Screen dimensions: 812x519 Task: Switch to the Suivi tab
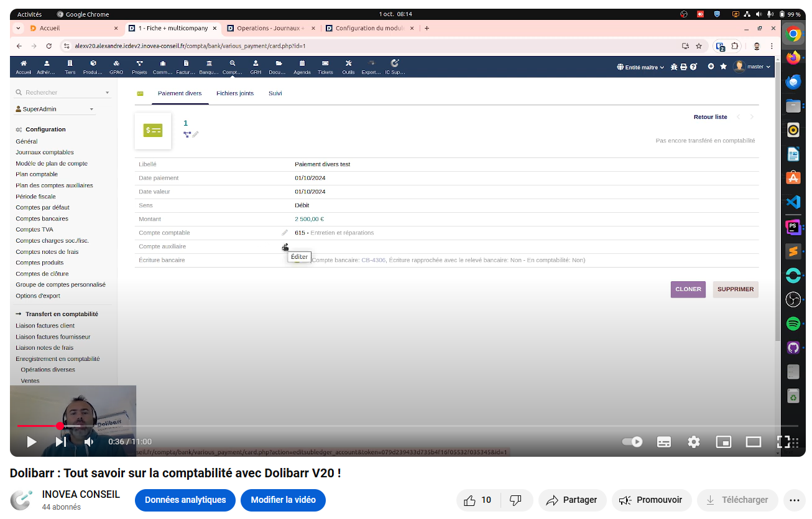275,93
